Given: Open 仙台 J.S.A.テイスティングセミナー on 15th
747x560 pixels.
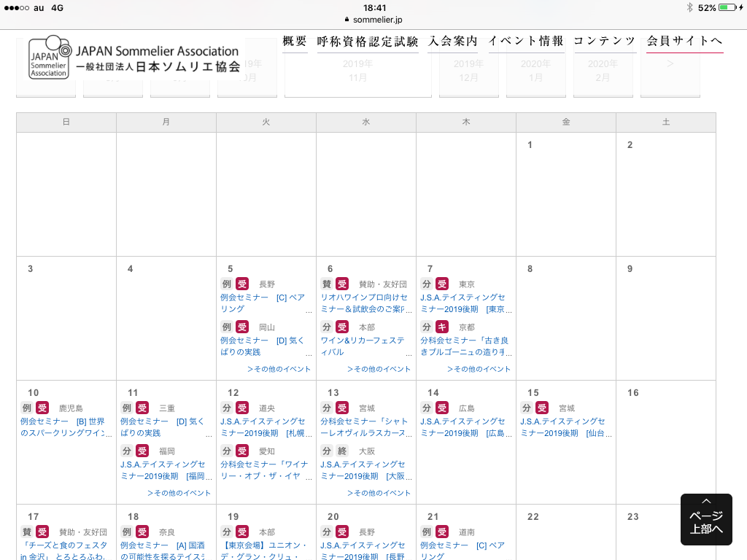Looking at the screenshot, I should click(x=565, y=427).
